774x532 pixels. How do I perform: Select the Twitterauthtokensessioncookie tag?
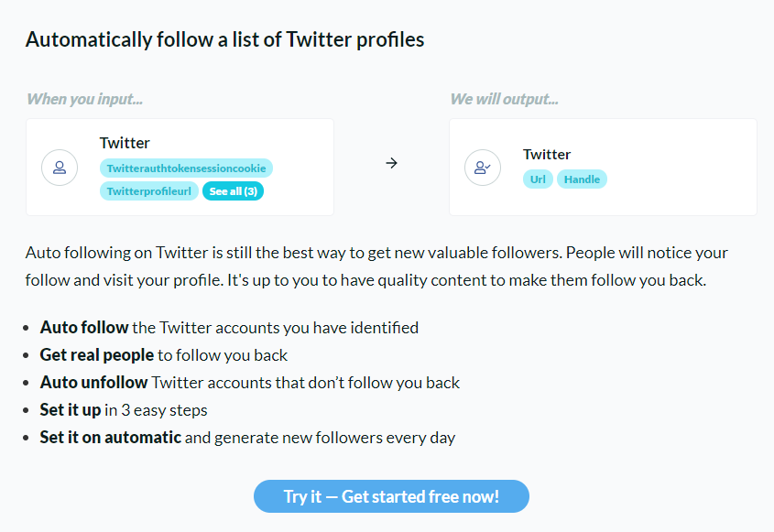(x=186, y=168)
